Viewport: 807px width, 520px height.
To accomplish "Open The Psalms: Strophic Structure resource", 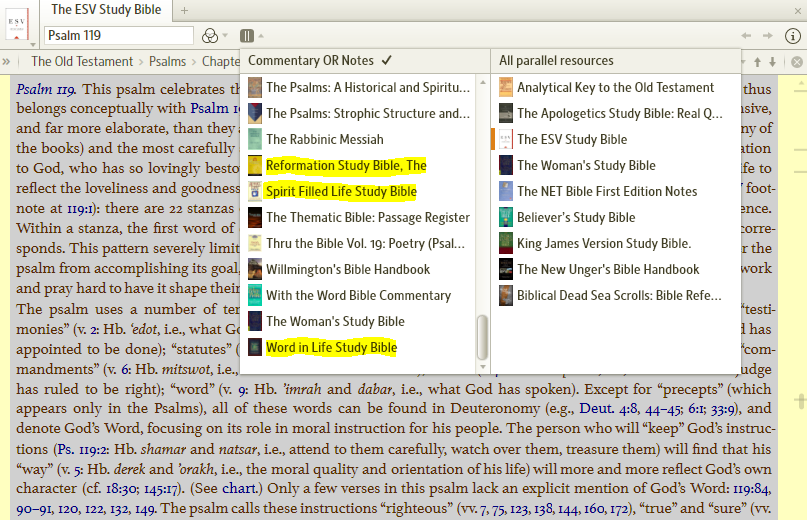I will (x=359, y=113).
